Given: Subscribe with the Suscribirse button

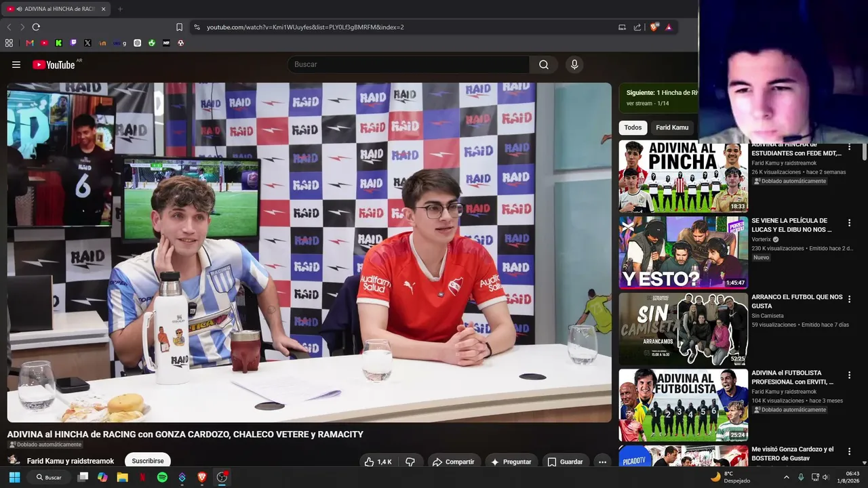Looking at the screenshot, I should point(148,461).
